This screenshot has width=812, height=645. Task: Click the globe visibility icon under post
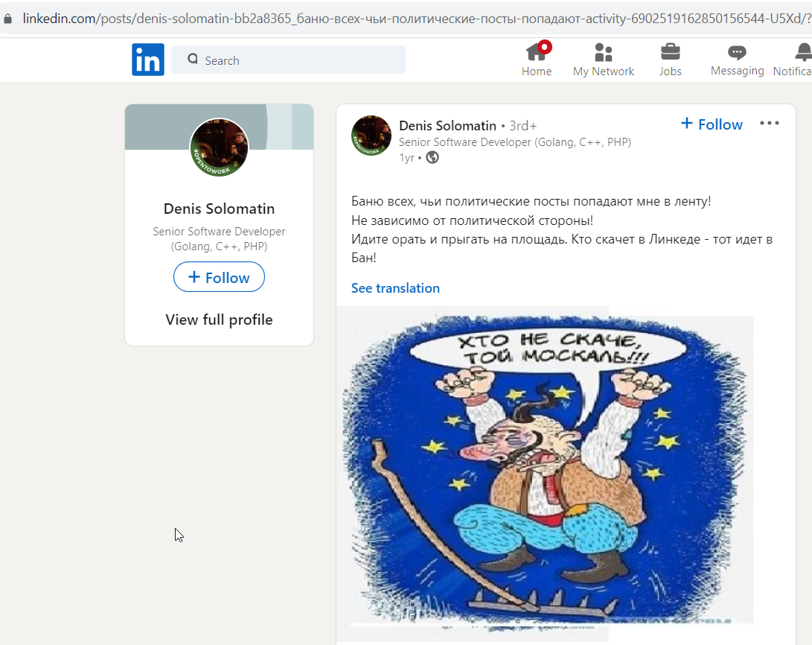tap(432, 157)
